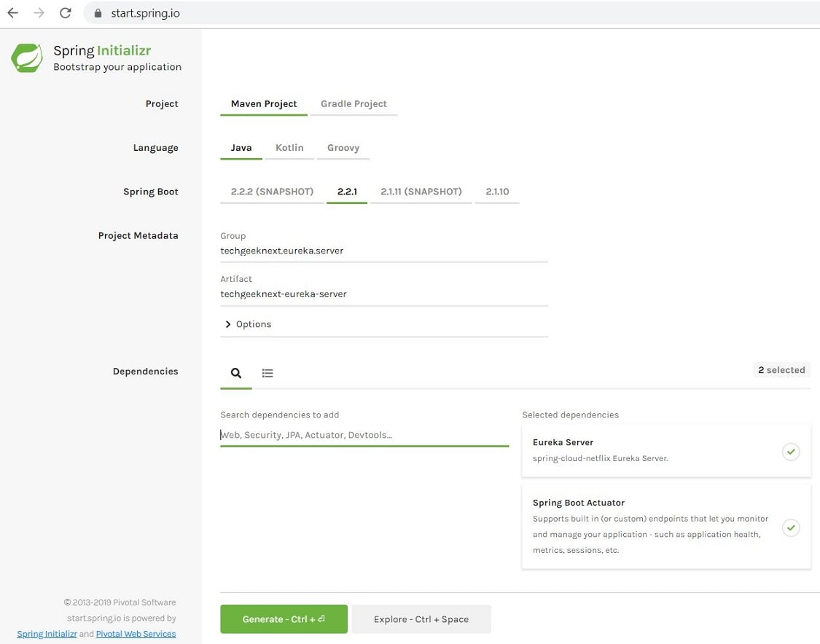Image resolution: width=820 pixels, height=644 pixels.
Task: Select the Maven Project tab
Action: [x=264, y=104]
